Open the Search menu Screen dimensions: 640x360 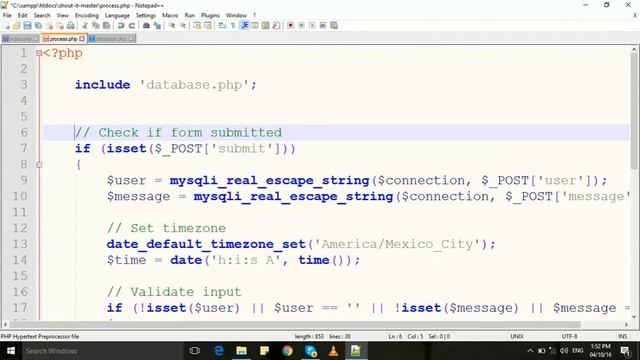[42, 15]
